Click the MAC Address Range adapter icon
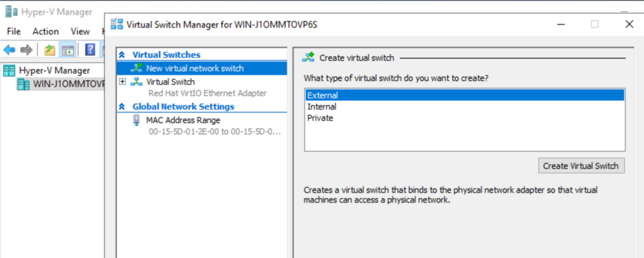This screenshot has width=644, height=258. pos(137,120)
